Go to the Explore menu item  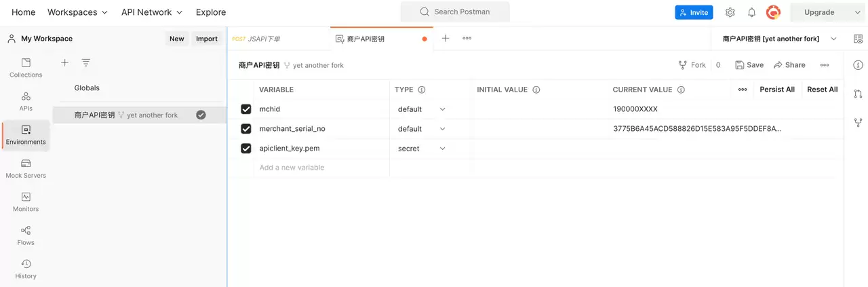pyautogui.click(x=211, y=12)
